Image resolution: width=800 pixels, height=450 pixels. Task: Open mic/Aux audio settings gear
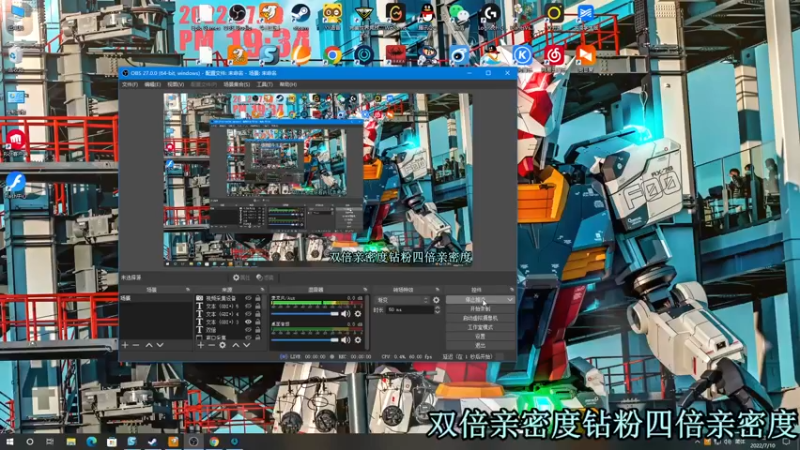coord(358,314)
